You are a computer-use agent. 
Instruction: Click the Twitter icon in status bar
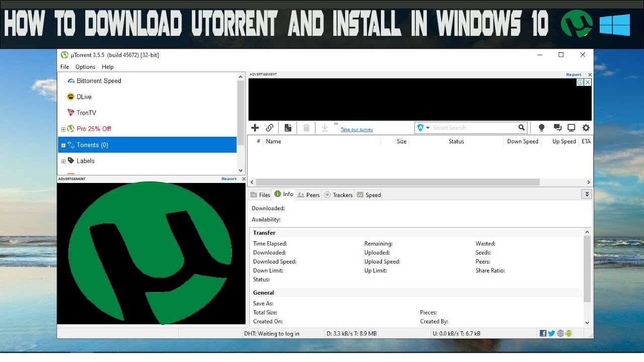(551, 333)
